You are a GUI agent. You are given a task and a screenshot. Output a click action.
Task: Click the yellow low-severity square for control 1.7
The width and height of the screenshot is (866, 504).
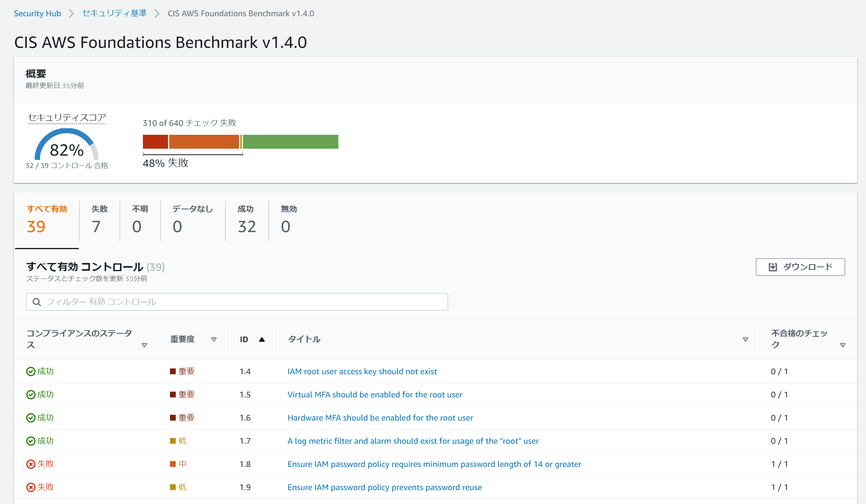[x=173, y=441]
